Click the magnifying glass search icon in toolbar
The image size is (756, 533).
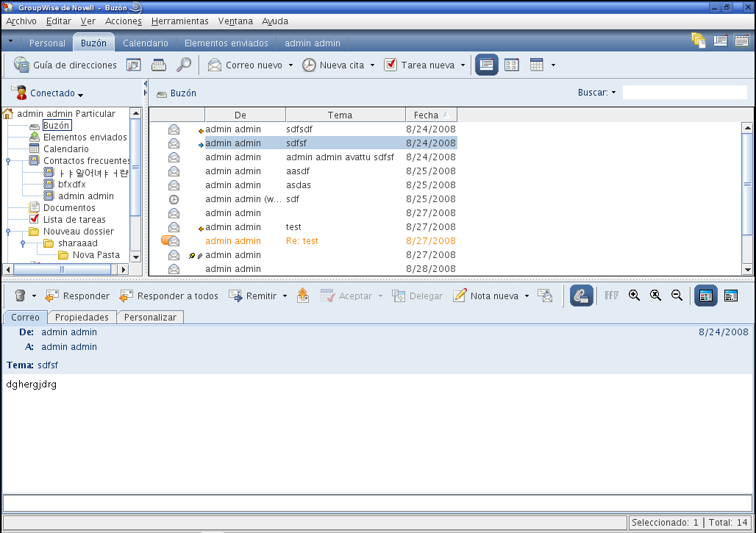[x=184, y=65]
